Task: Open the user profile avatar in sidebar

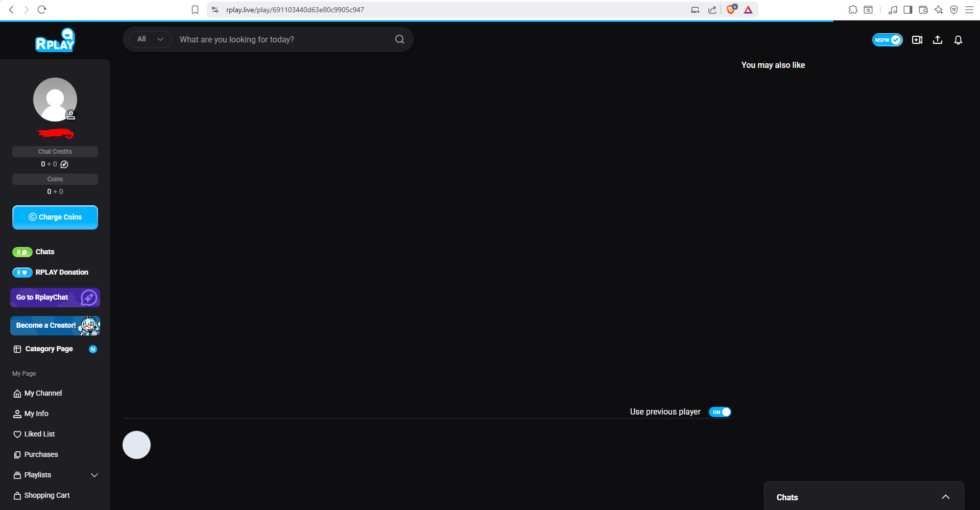Action: tap(55, 100)
